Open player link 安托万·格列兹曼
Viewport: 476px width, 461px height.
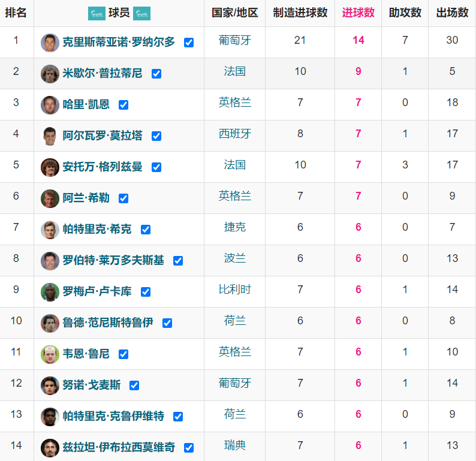103,167
